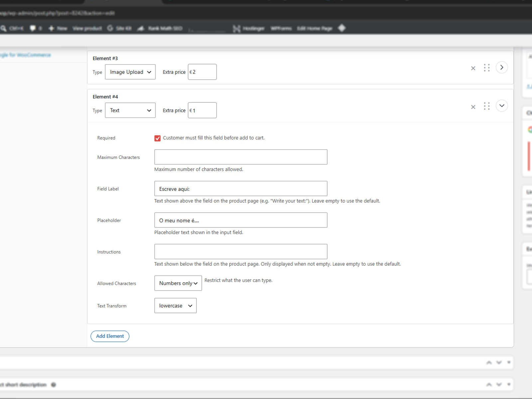Open WPForms admin bar item

pos(281,29)
